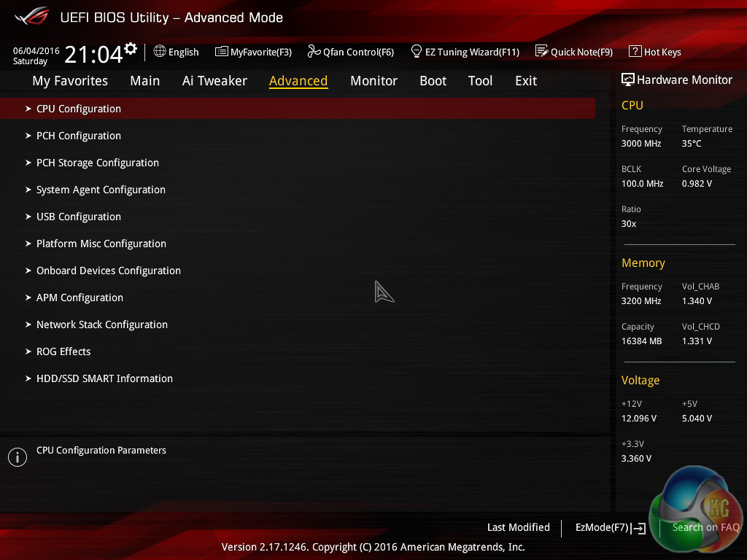Open Search on FAQ link
Screen dimensions: 747x560
click(x=705, y=527)
